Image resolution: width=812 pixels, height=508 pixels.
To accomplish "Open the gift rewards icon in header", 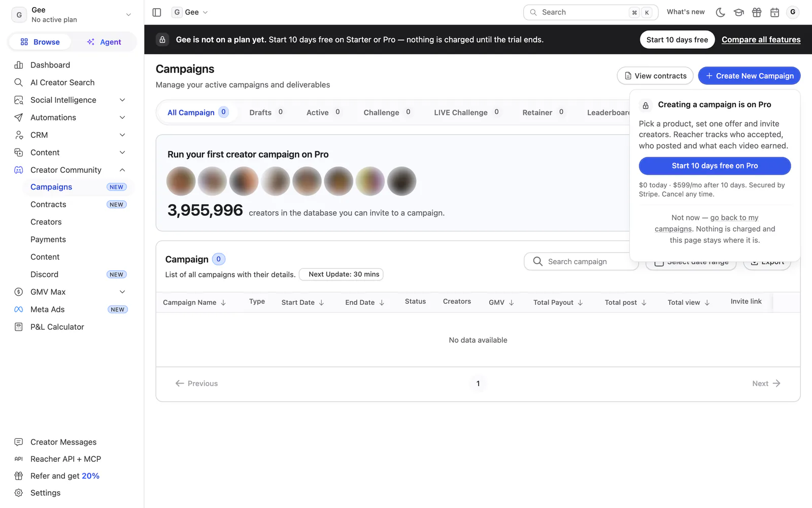I will point(757,12).
